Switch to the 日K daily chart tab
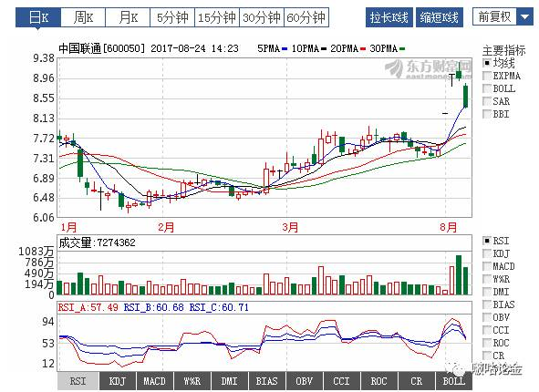Screen dimensions: 539x392 tap(38, 17)
